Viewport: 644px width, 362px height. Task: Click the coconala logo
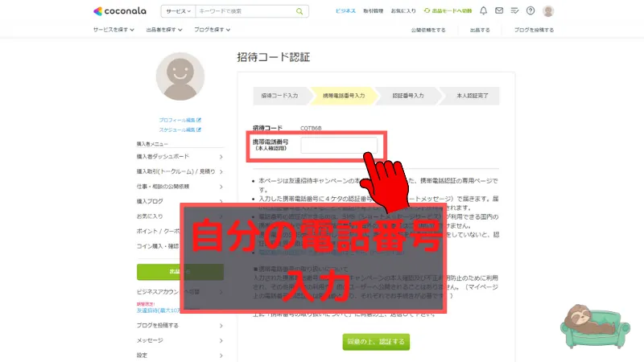(119, 11)
